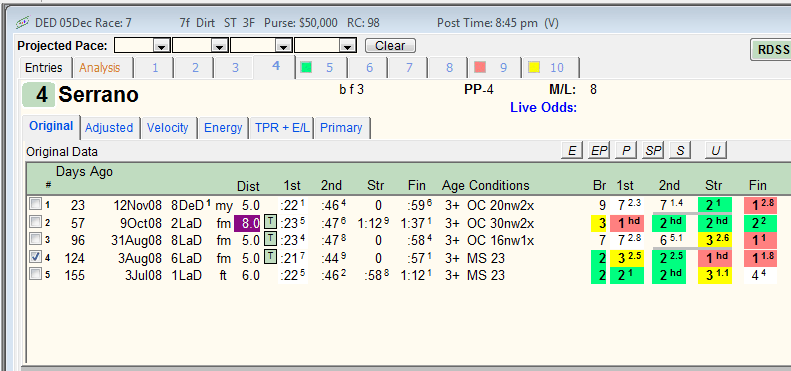Click the Clear button
Image resolution: width=791 pixels, height=371 pixels.
[x=390, y=46]
